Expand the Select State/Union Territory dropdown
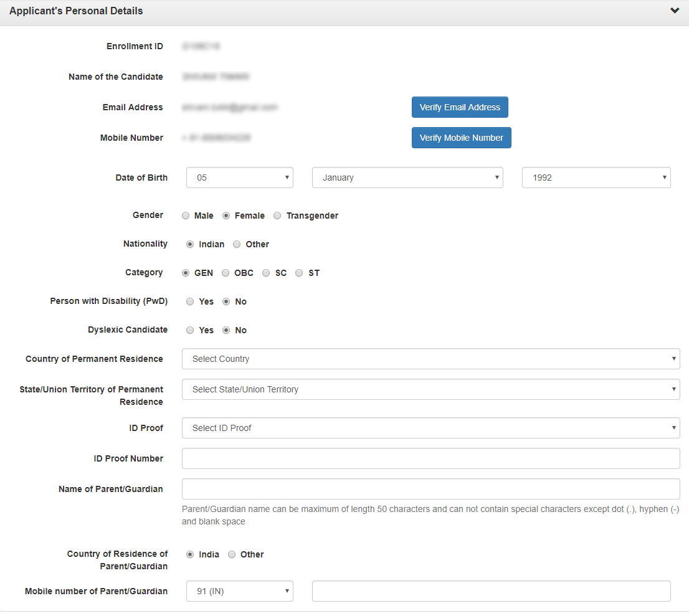 (x=430, y=389)
